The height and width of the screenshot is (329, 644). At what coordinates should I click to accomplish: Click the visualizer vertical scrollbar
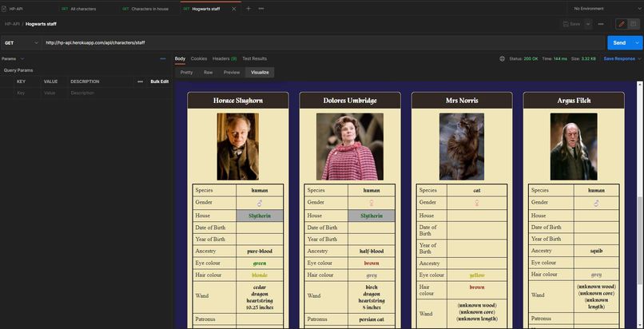639,240
